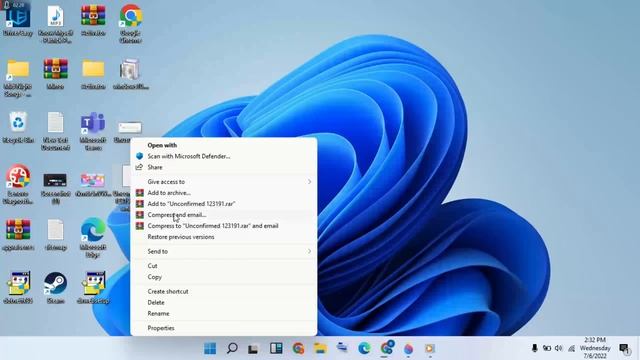640x360 pixels.
Task: Open Task View from the taskbar
Action: coord(253,349)
